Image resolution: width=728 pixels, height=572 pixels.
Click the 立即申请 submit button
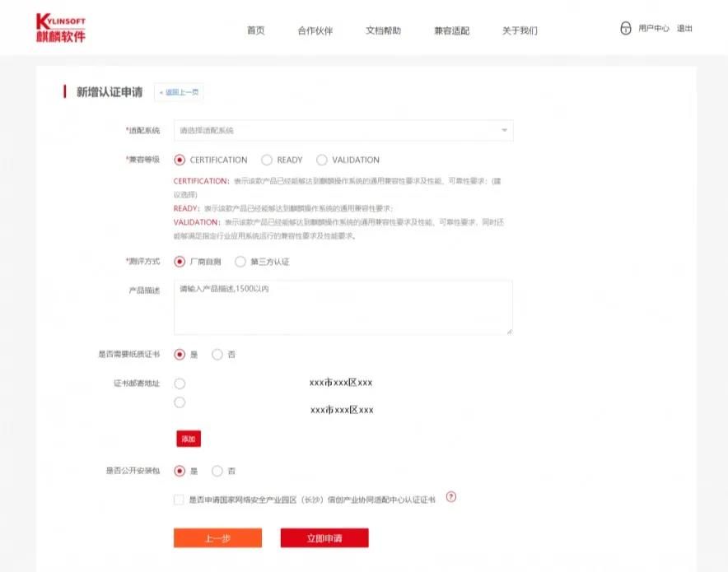pos(324,538)
